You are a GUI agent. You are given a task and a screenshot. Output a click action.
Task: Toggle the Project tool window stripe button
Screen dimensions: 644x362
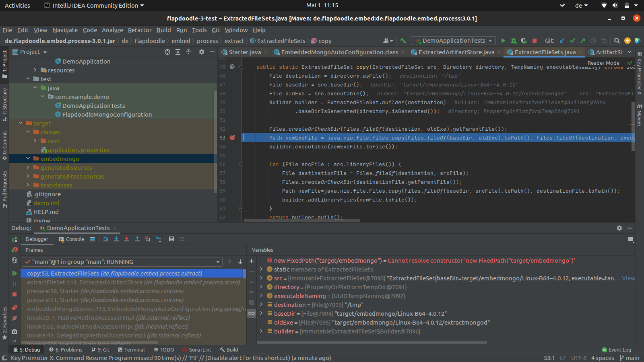(5, 64)
